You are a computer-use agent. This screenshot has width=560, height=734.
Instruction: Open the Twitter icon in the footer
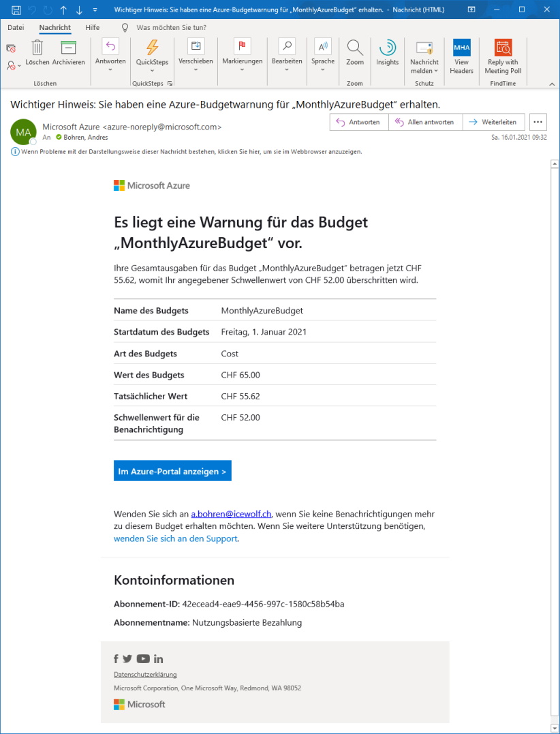pos(127,658)
